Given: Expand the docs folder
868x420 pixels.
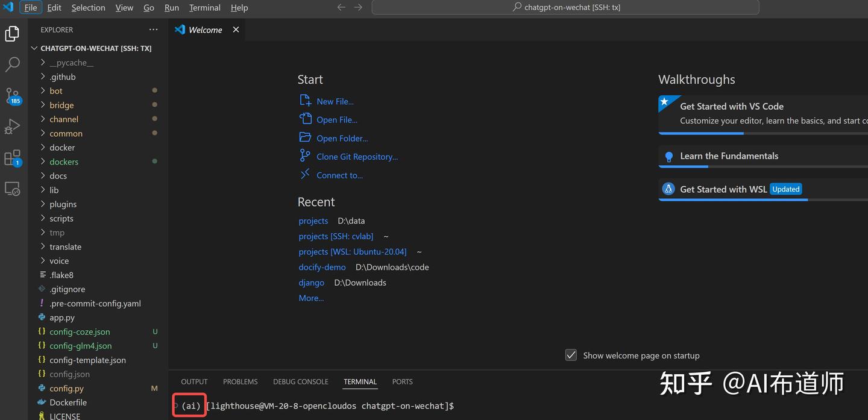Looking at the screenshot, I should (43, 175).
